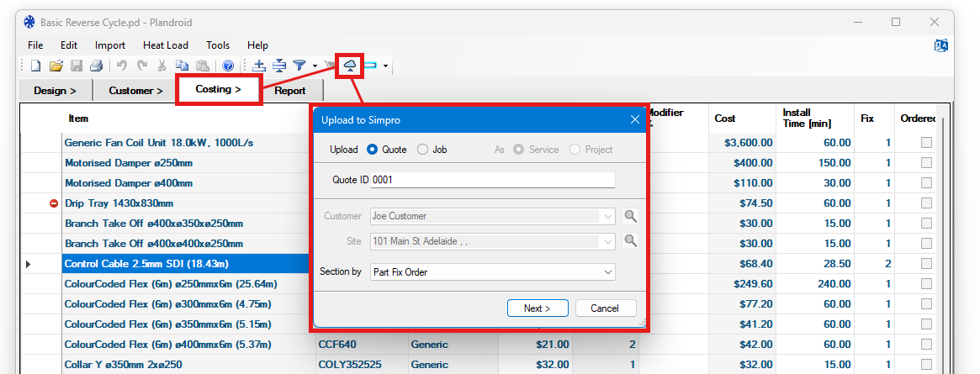
Task: Click the red warning icon beside Drip Tray
Action: 54,203
